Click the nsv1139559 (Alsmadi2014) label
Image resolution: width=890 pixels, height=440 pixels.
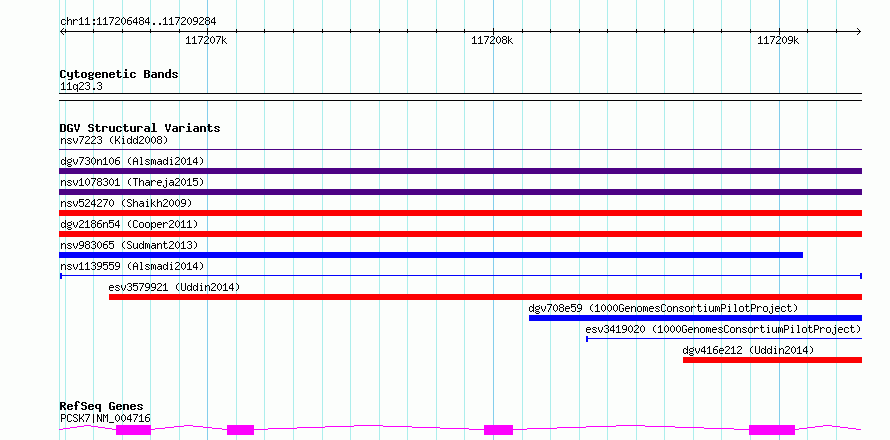coord(132,266)
